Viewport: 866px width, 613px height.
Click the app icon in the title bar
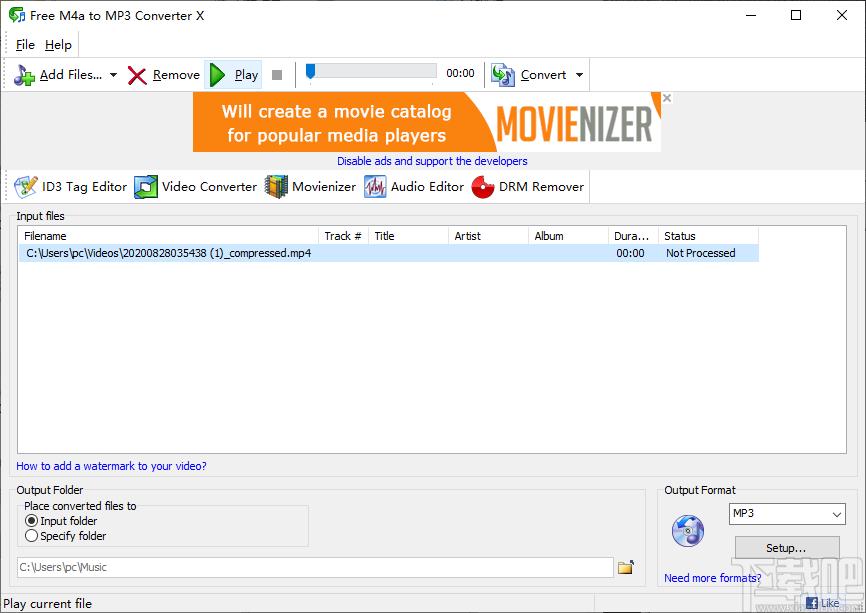pos(17,15)
